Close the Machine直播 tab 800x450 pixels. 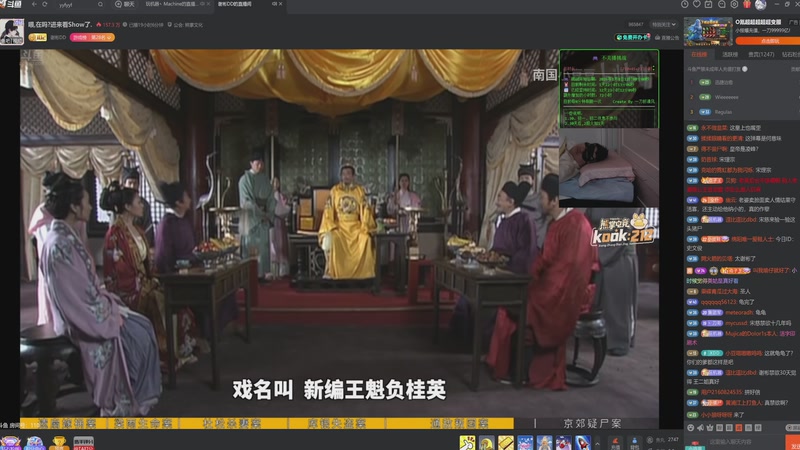209,4
